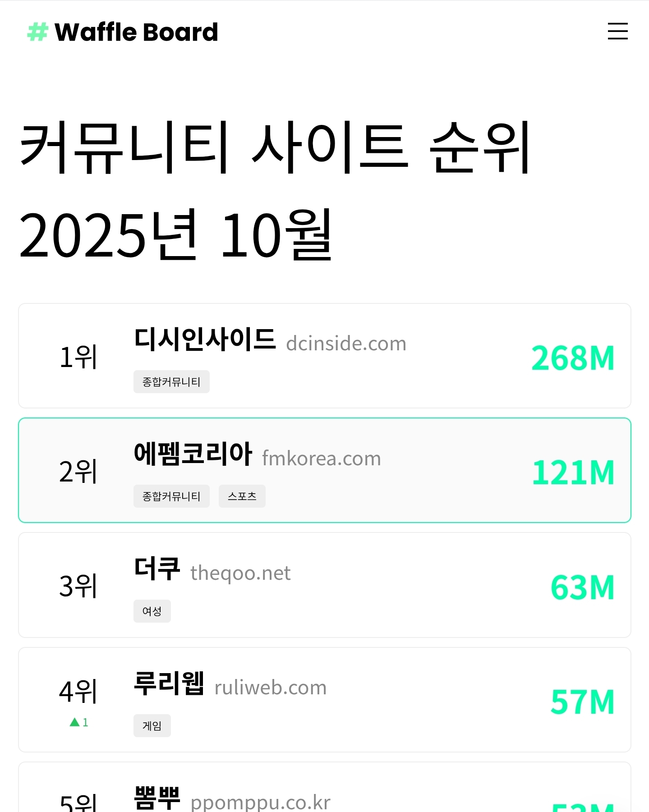Viewport: 649px width, 812px height.
Task: Open the hamburger menu
Action: coord(617,31)
